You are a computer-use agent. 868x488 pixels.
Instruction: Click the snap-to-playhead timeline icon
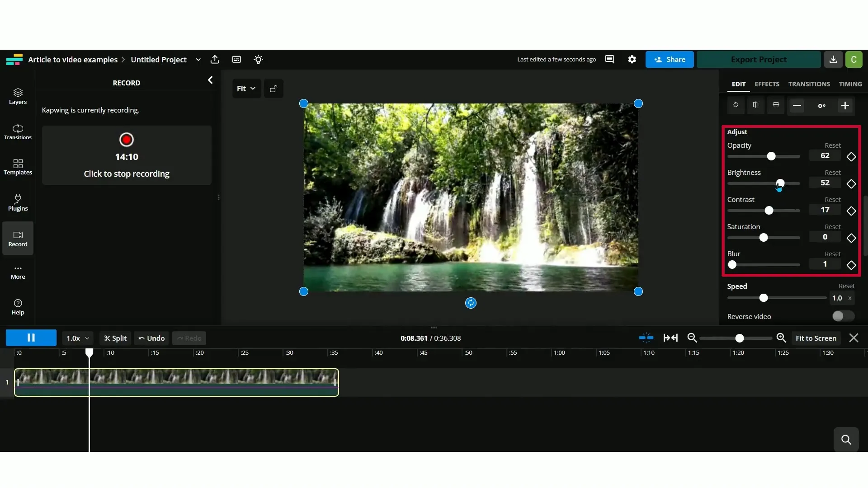(646, 338)
